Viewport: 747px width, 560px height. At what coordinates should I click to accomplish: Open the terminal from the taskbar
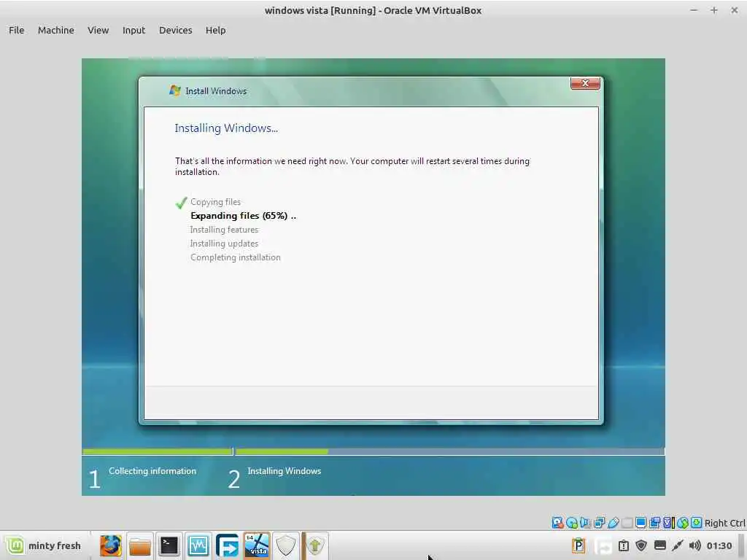(169, 545)
